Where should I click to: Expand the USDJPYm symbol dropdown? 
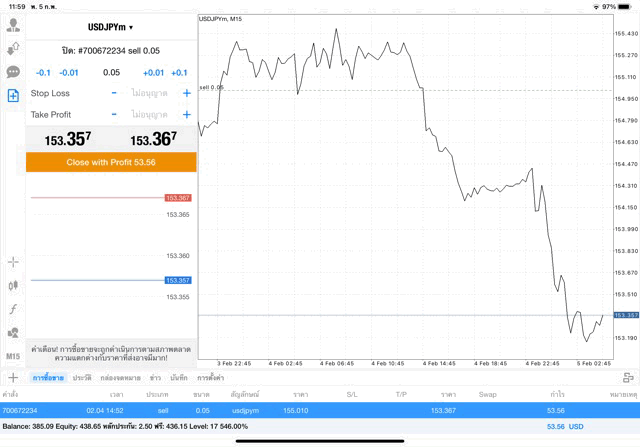[110, 27]
